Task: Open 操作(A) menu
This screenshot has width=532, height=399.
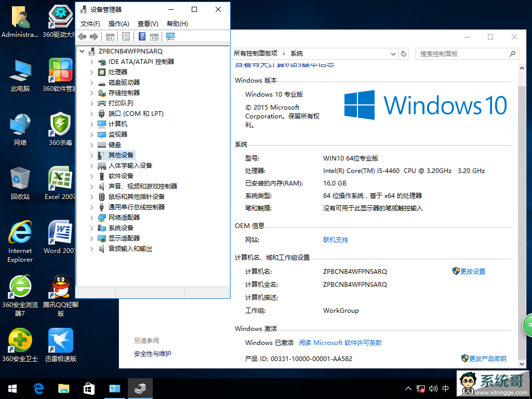Action: 119,24
